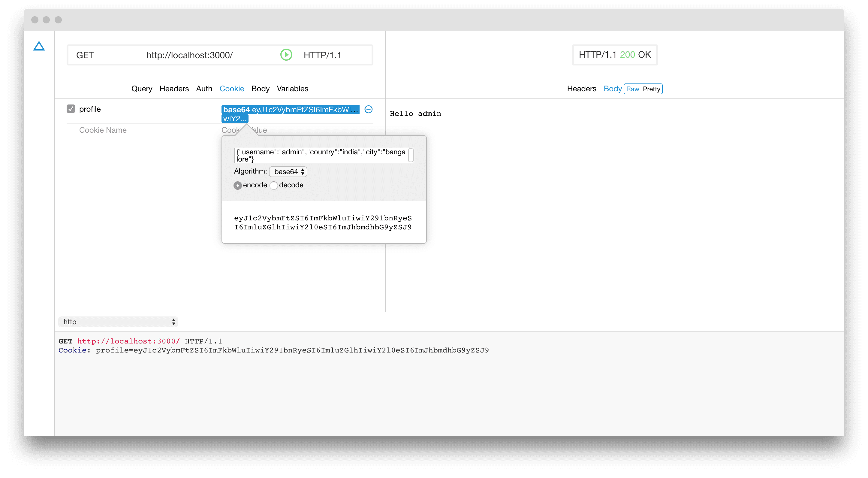
Task: Click the base64 encoded cookie value tag
Action: pos(290,114)
